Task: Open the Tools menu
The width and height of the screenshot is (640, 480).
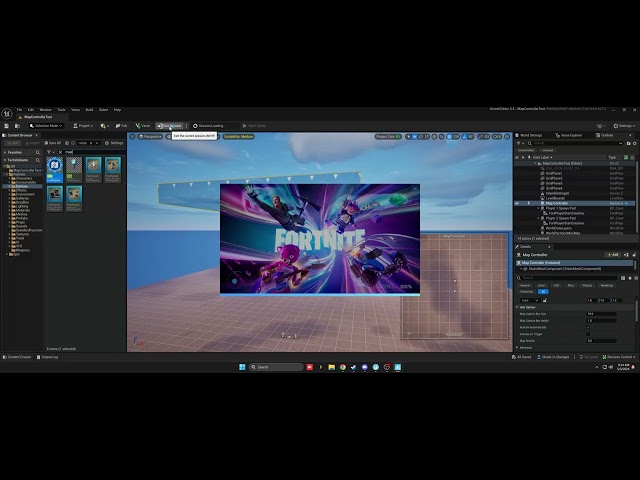Action: (61, 110)
